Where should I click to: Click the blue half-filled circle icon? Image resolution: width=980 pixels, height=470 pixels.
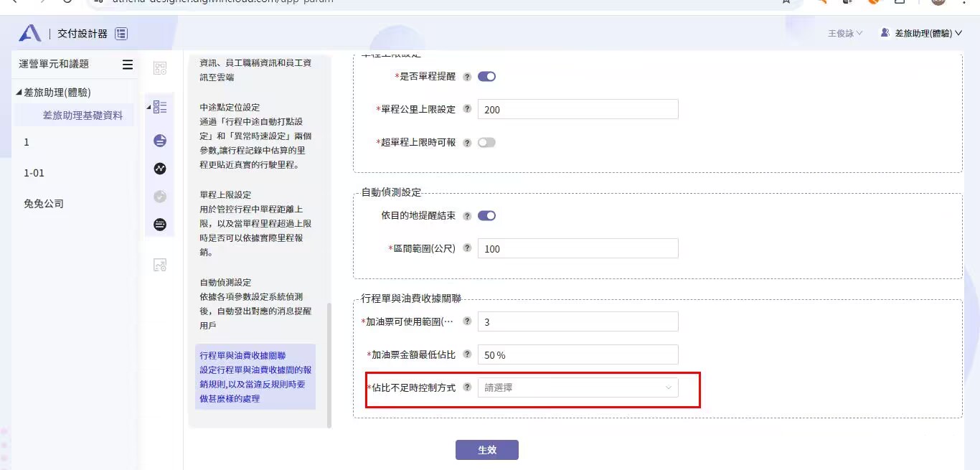coord(160,141)
